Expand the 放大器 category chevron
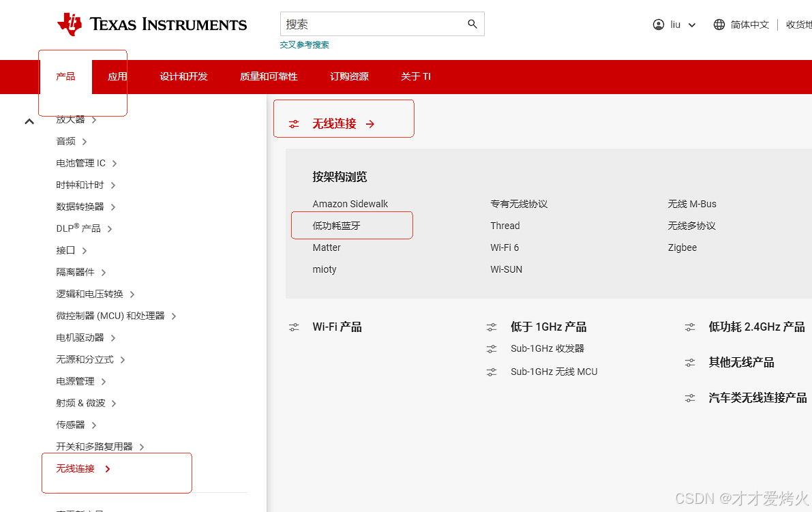Viewport: 812px width, 512px height. tap(93, 120)
